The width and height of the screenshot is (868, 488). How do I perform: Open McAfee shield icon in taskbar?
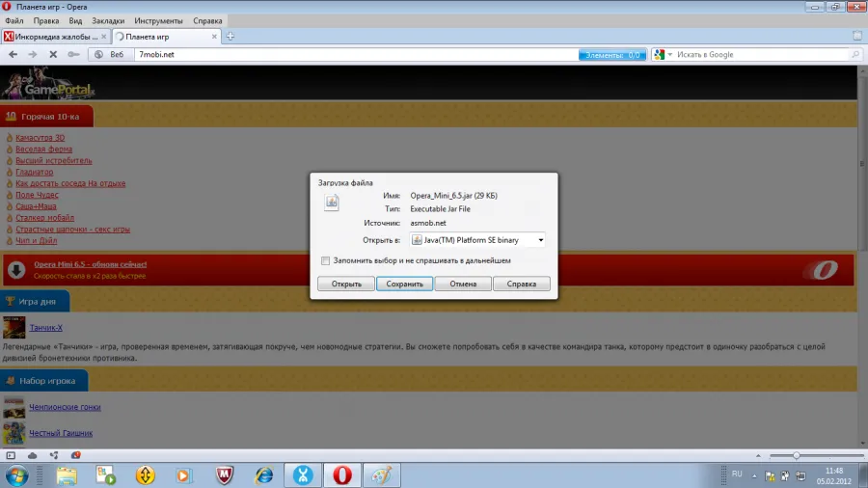coord(224,475)
